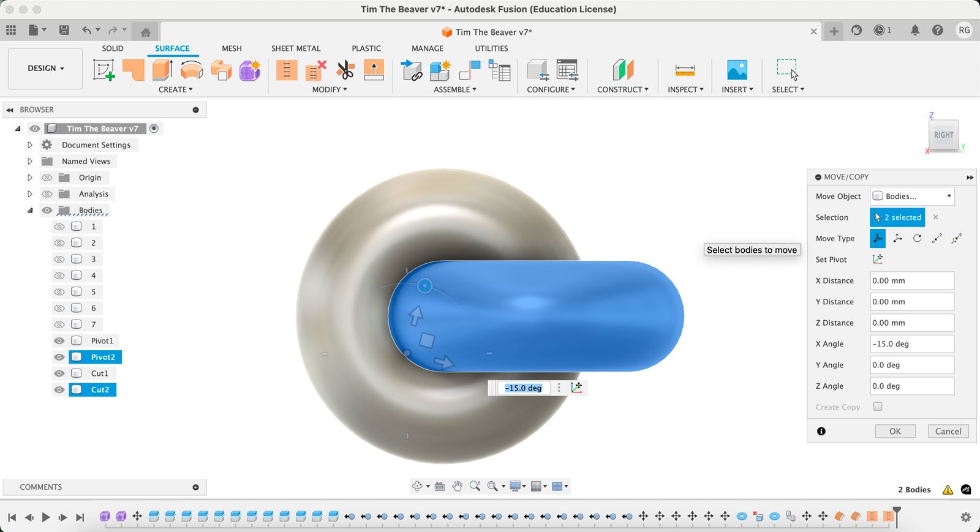Select the Rotate move type icon
Screen dimensions: 980x532
pyautogui.click(x=917, y=239)
